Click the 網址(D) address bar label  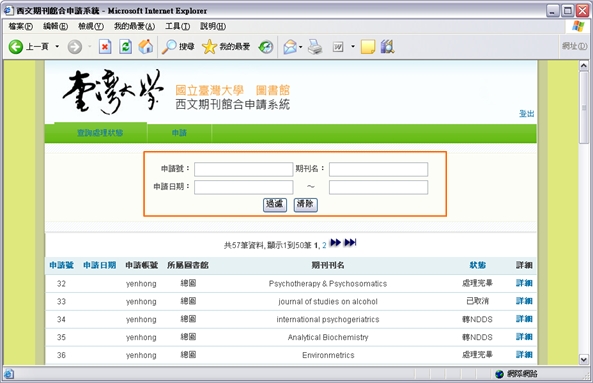[574, 46]
